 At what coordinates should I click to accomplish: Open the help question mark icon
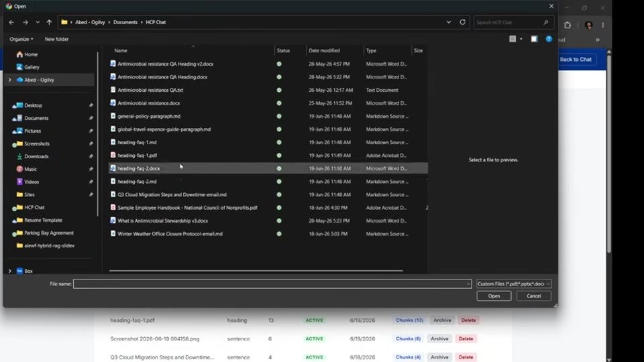click(x=549, y=39)
